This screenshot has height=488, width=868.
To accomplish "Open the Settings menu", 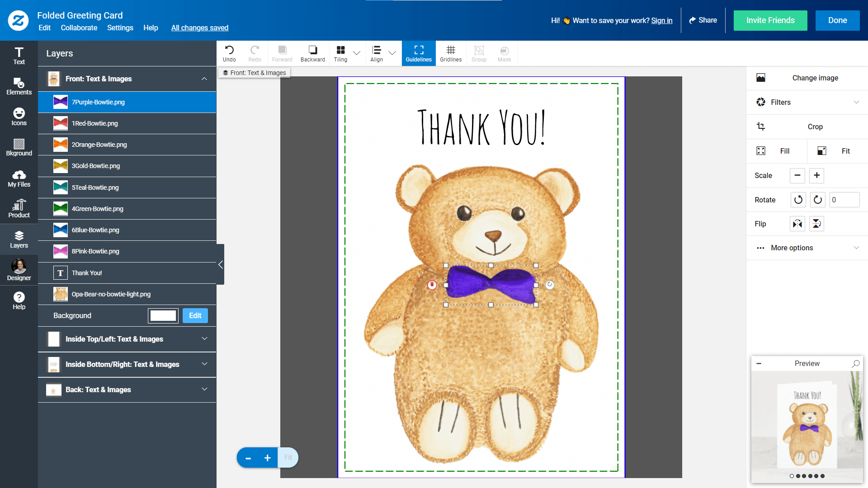I will [120, 28].
